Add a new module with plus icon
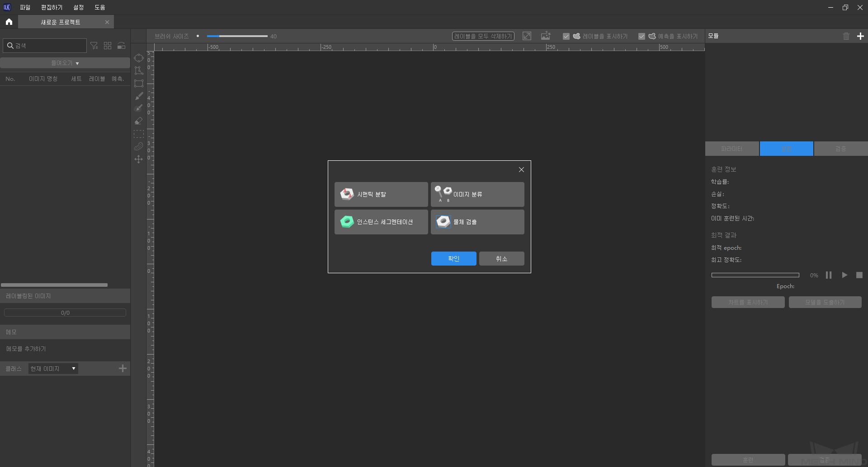The height and width of the screenshot is (467, 868). 860,36
